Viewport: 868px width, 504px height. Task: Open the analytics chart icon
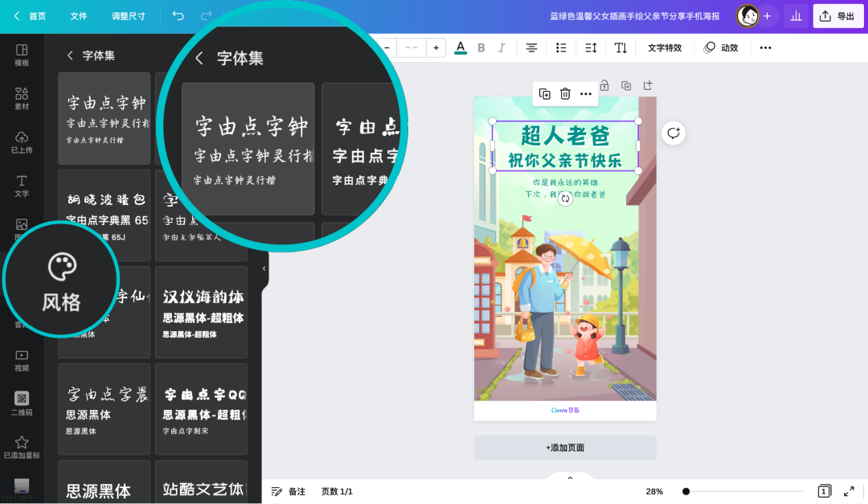[796, 16]
